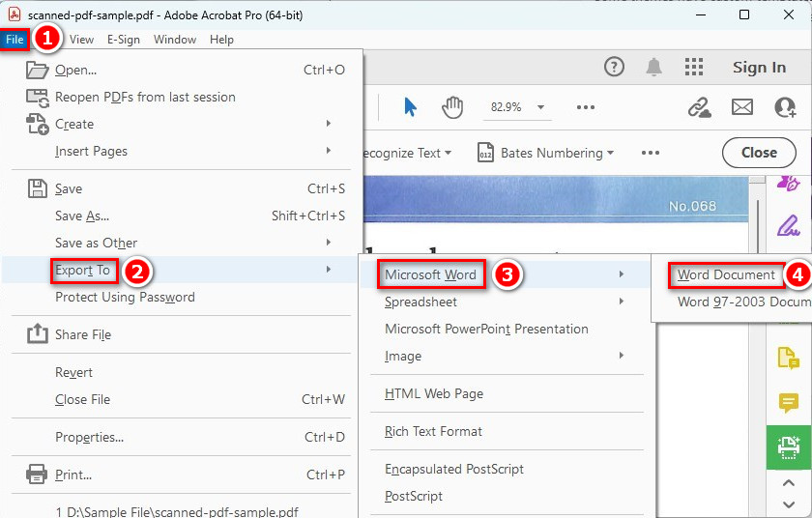Choose Word Document from the submenu
Image resolution: width=812 pixels, height=518 pixels.
[726, 274]
